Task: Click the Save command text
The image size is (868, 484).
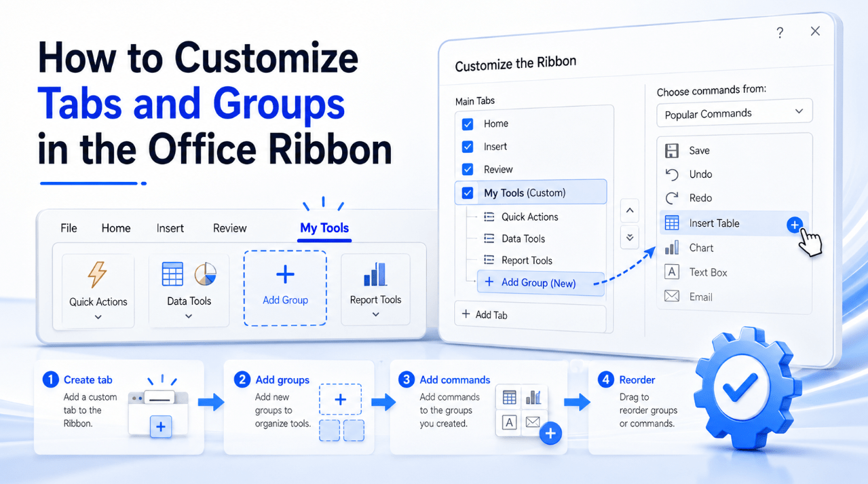Action: coord(699,151)
